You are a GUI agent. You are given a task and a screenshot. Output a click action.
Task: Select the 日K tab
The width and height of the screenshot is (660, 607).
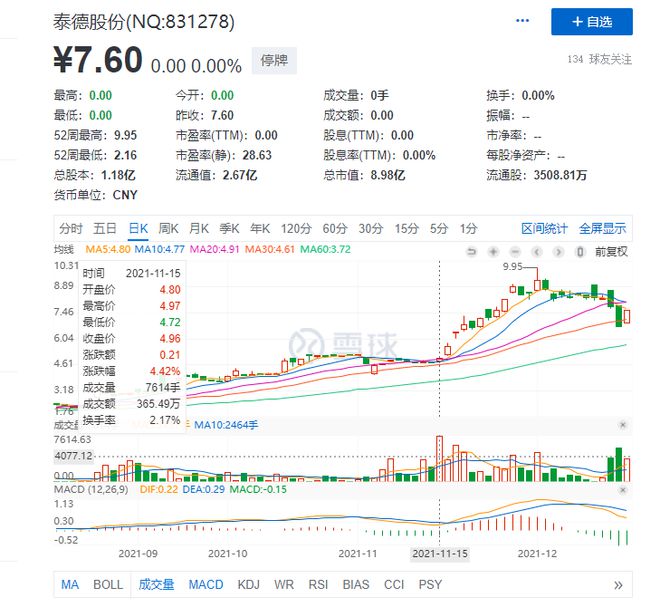tap(138, 229)
